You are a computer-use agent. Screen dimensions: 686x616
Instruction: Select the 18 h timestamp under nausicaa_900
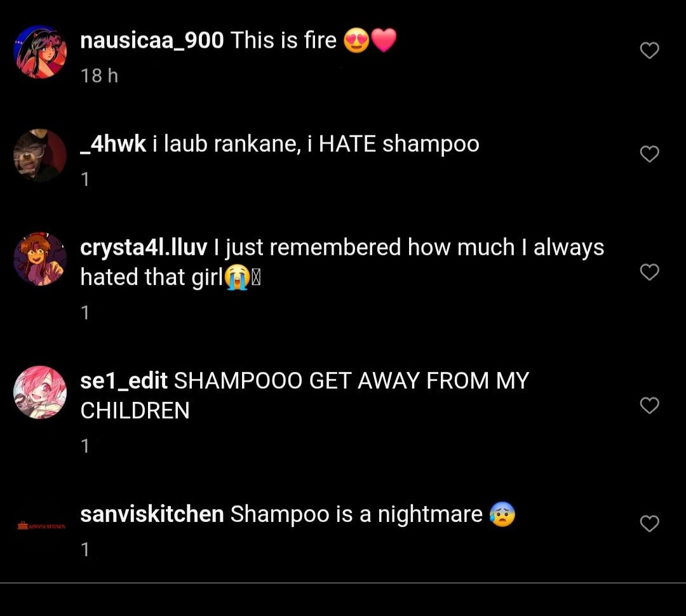[x=99, y=76]
